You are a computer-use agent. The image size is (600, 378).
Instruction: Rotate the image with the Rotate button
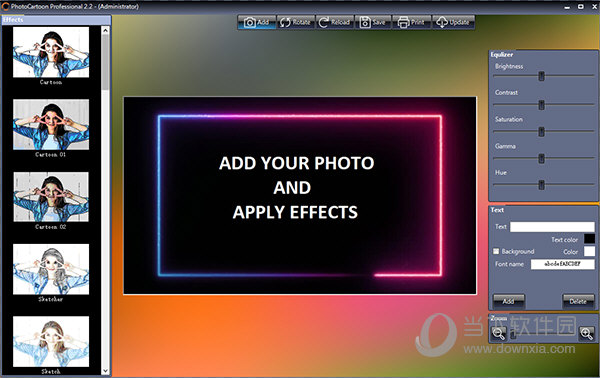(x=295, y=22)
